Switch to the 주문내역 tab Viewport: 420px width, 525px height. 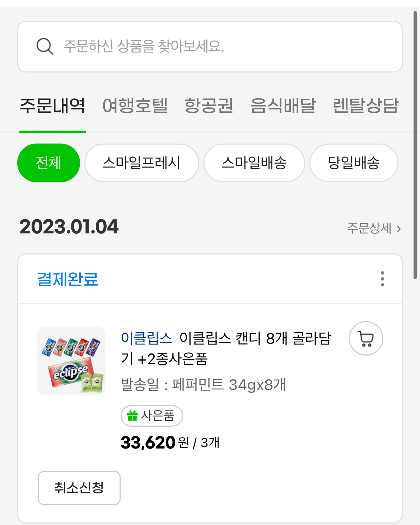[52, 106]
